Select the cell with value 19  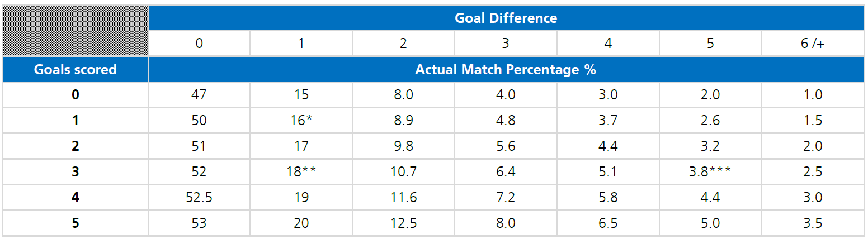click(x=301, y=198)
